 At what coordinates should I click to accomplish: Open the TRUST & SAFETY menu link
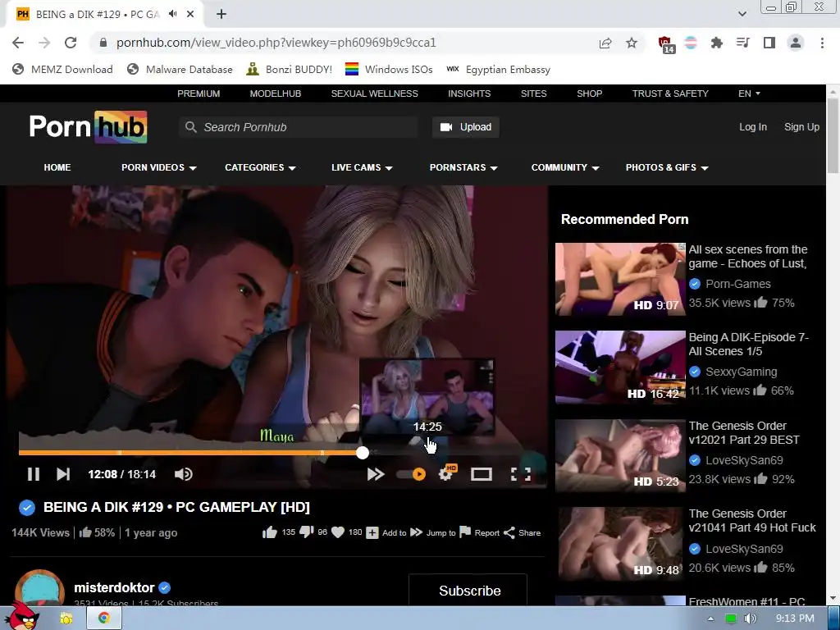(670, 94)
